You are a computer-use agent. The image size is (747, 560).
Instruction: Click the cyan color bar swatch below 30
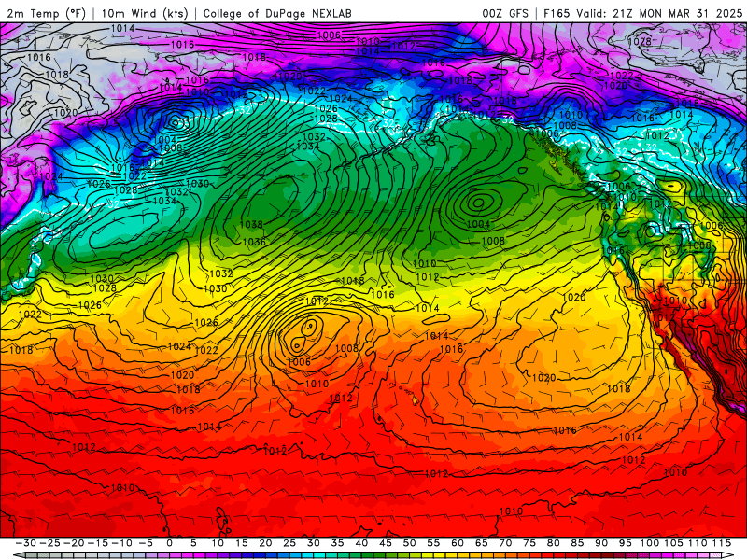pos(318,555)
